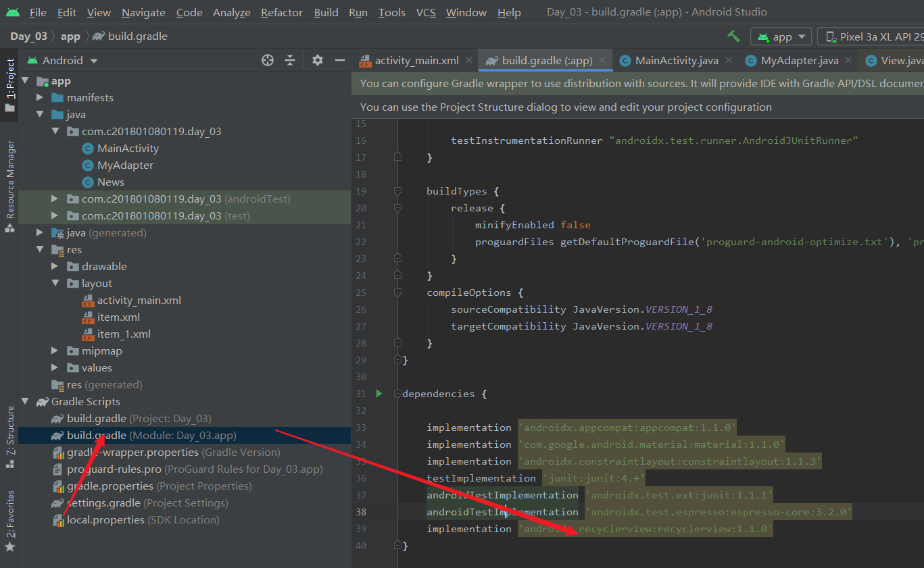
Task: Fold the buildTypes block in the gutter
Action: pos(397,191)
